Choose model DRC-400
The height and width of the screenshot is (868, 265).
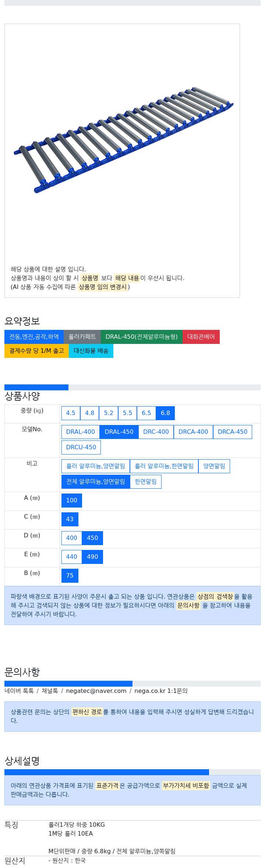156,432
